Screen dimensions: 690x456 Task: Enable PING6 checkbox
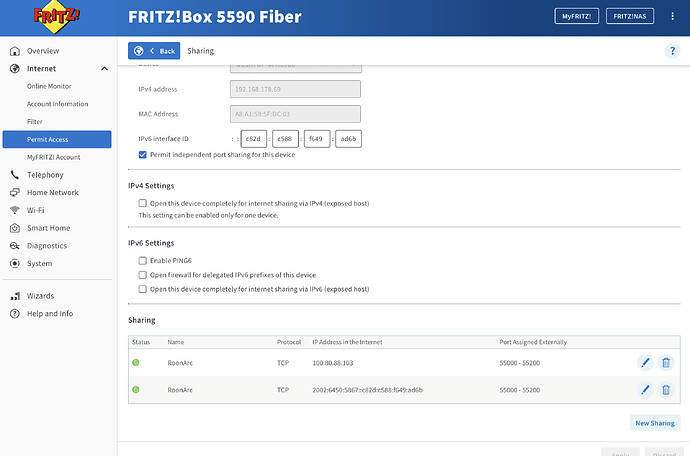[x=143, y=261]
